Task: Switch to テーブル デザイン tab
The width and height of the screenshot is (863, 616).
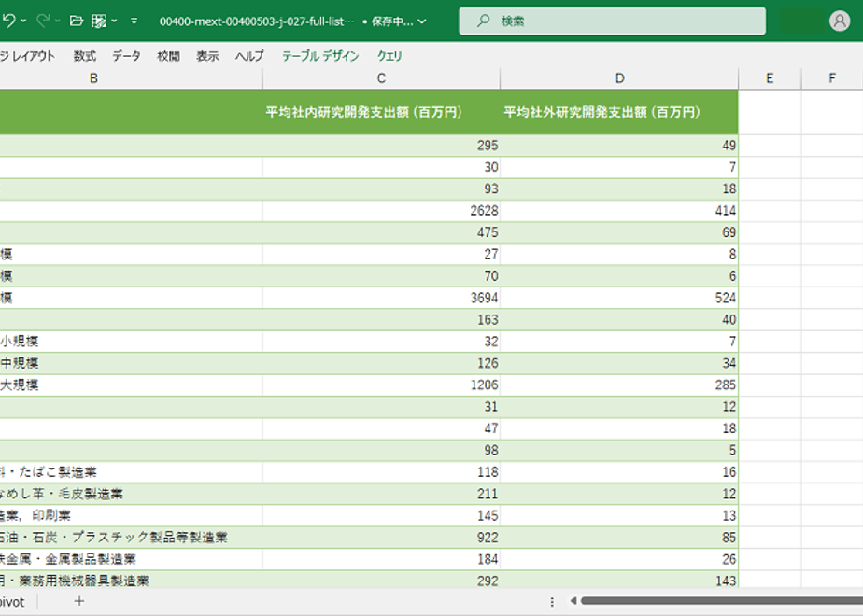Action: click(x=320, y=56)
